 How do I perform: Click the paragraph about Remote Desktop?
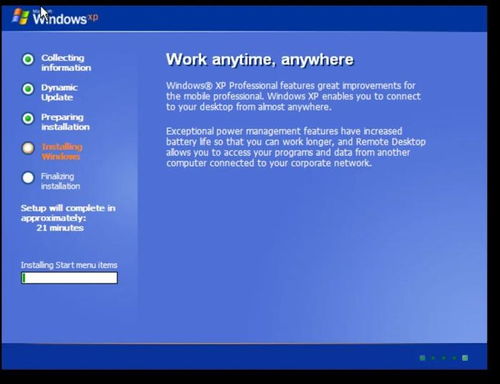pyautogui.click(x=296, y=147)
